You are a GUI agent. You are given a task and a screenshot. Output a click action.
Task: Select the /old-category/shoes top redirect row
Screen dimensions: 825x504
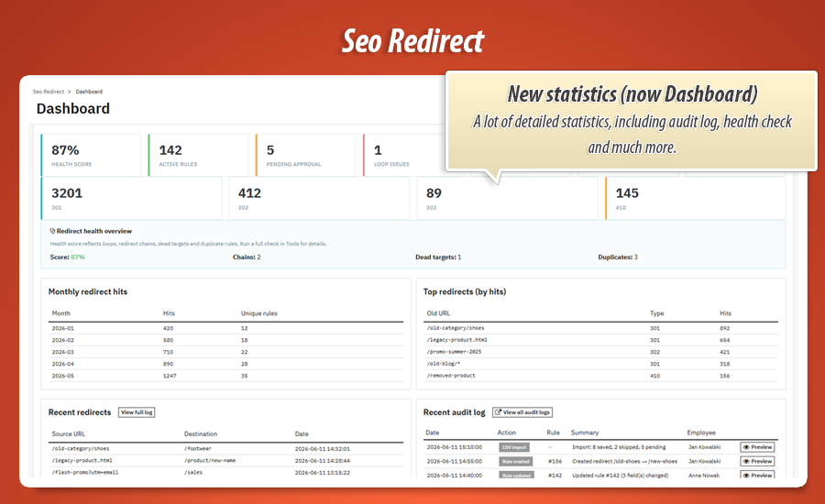(600, 328)
